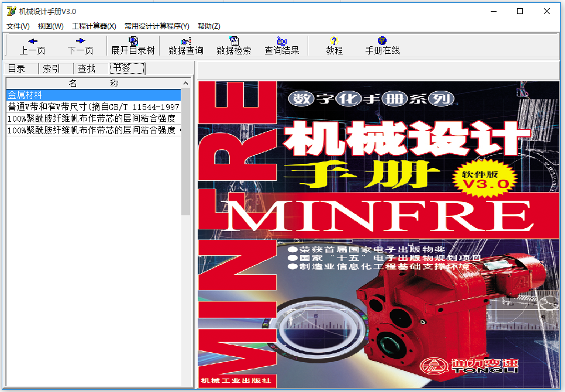
Task: Click the handbook cover image
Action: pyautogui.click(x=378, y=235)
